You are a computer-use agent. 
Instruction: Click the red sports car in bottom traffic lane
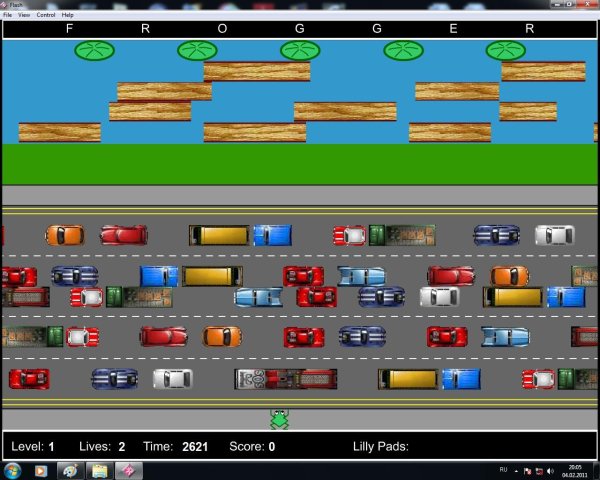(x=29, y=379)
